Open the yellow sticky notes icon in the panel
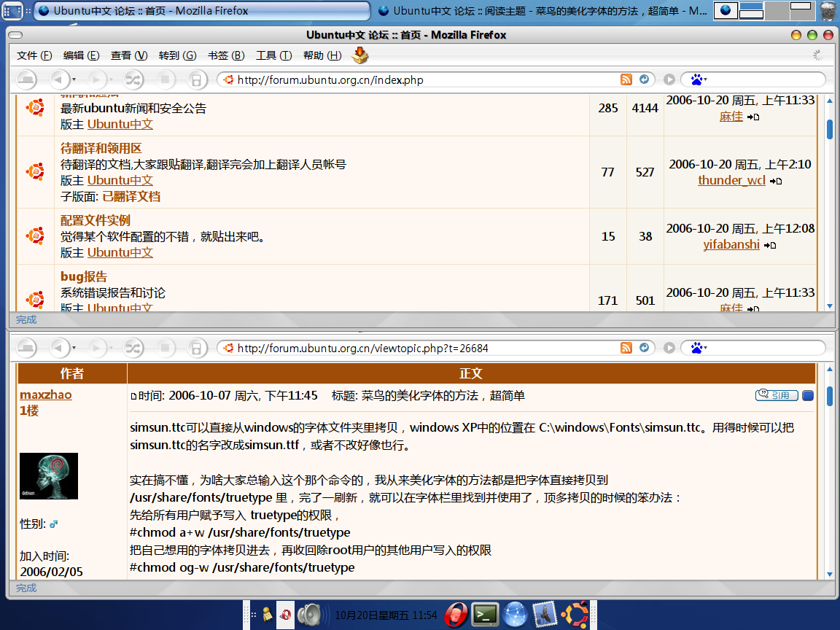 click(x=268, y=615)
